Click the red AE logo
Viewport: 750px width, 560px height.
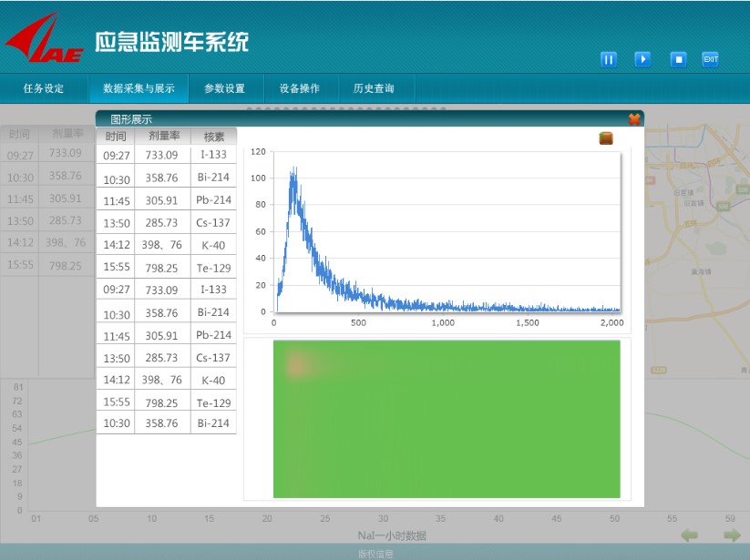coord(44,43)
